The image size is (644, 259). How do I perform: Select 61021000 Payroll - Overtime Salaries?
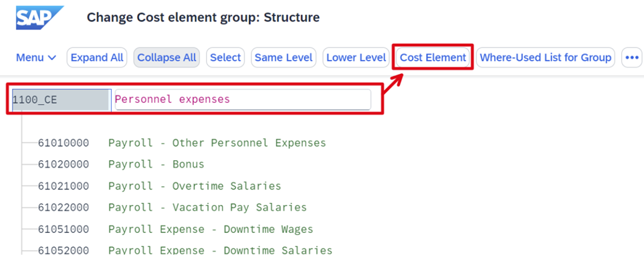[x=159, y=186]
